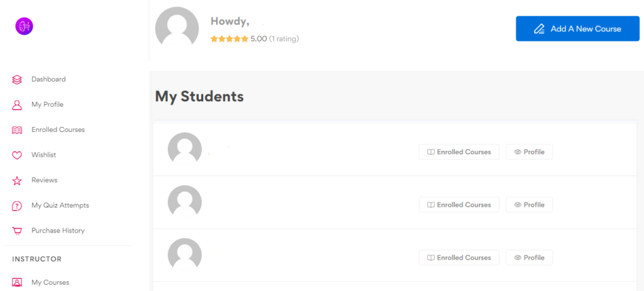
Task: Click the header user avatar image
Action: click(x=177, y=26)
